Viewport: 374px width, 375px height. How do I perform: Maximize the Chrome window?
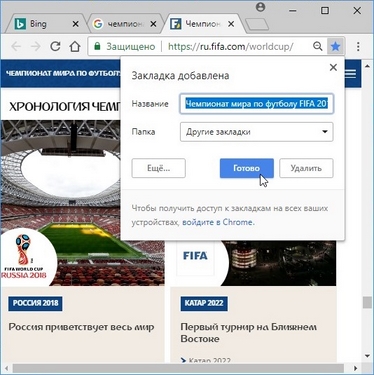point(325,10)
